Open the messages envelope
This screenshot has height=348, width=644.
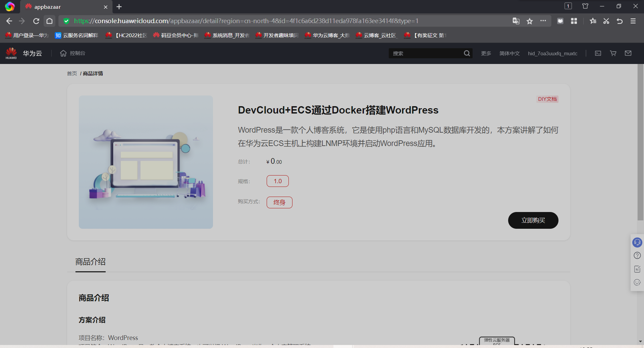pos(628,53)
